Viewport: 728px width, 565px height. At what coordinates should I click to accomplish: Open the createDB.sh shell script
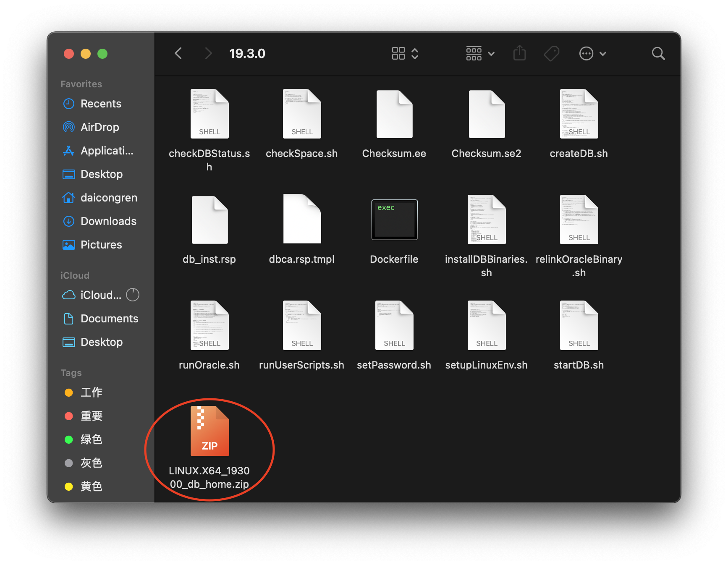pos(579,113)
